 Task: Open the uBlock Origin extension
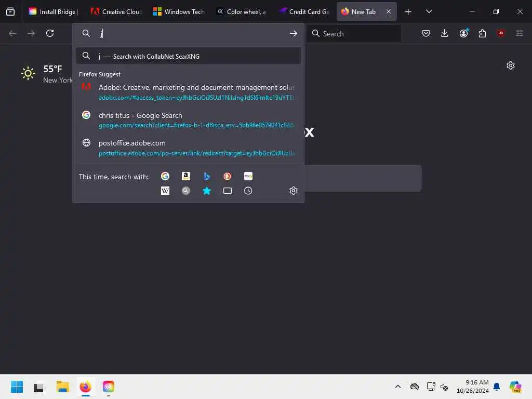[x=501, y=33]
